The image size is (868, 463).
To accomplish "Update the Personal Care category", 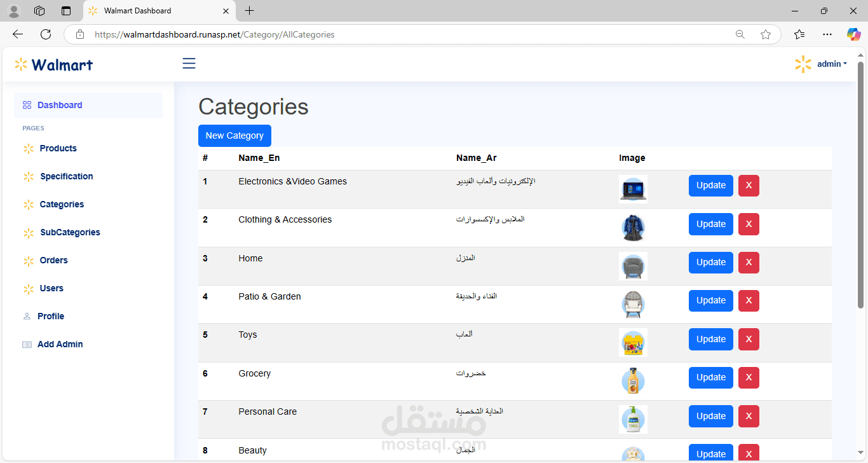I will [x=711, y=417].
